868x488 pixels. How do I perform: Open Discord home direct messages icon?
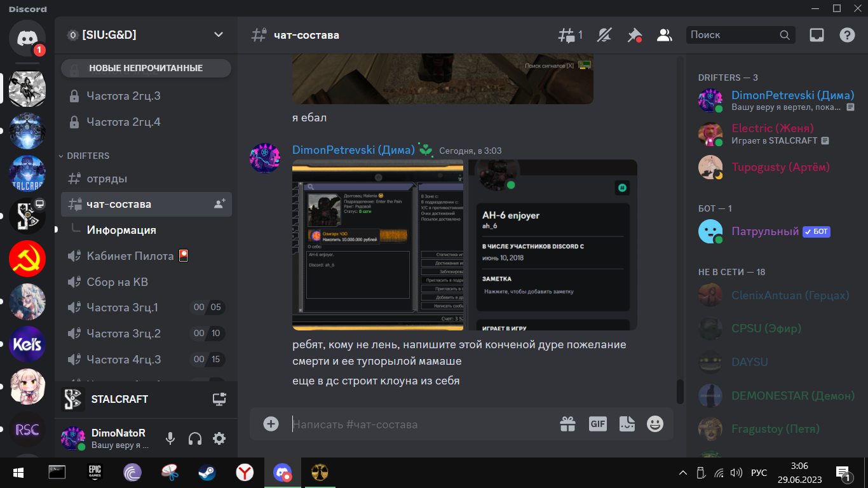[x=27, y=39]
